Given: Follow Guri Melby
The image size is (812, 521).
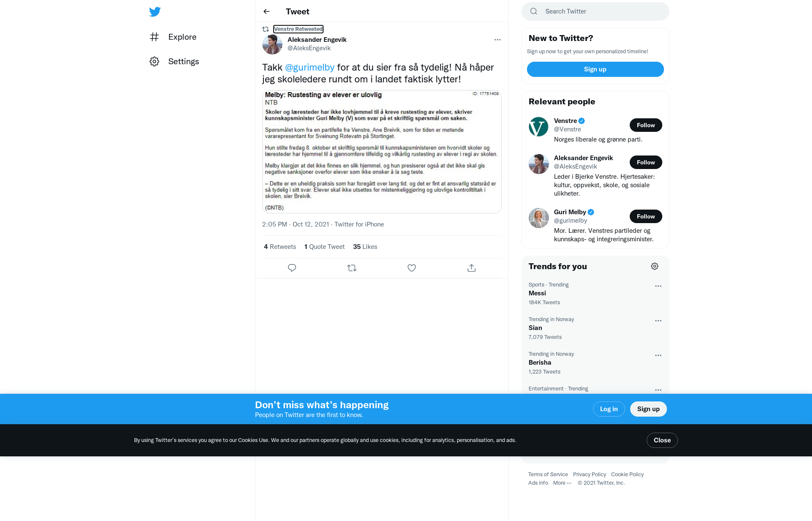Looking at the screenshot, I should (x=646, y=216).
